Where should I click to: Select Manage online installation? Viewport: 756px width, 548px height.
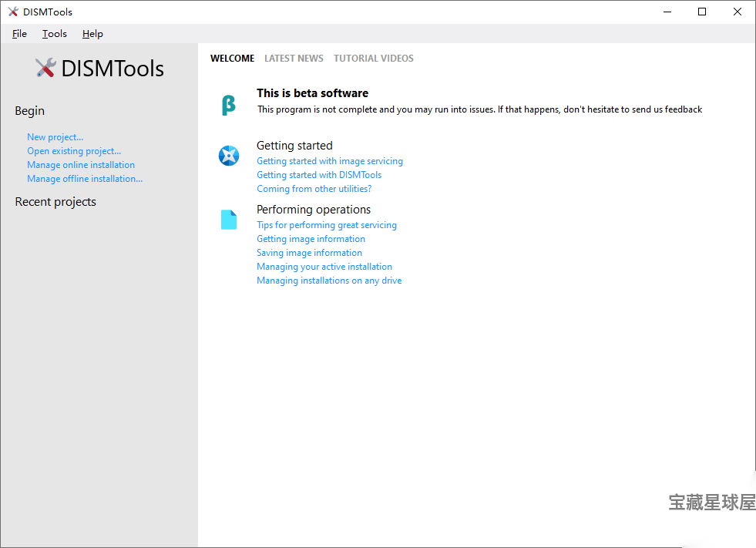(81, 165)
